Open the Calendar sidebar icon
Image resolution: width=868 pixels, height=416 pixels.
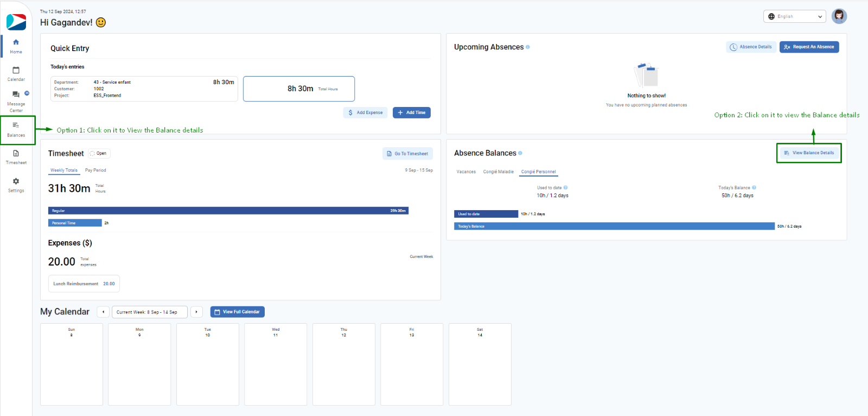coord(16,74)
